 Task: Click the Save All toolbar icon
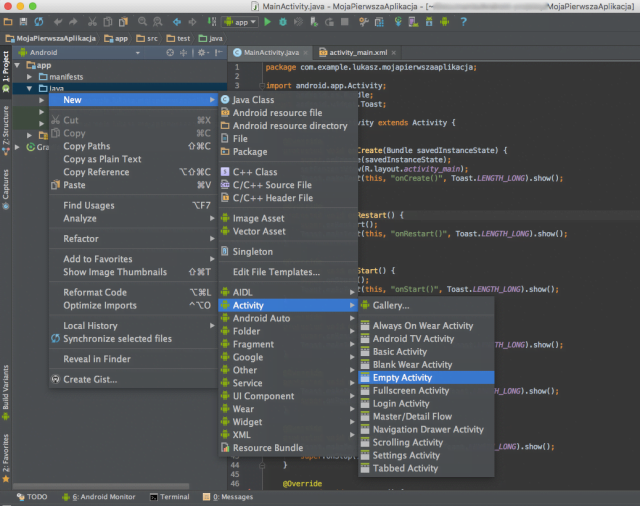point(23,20)
